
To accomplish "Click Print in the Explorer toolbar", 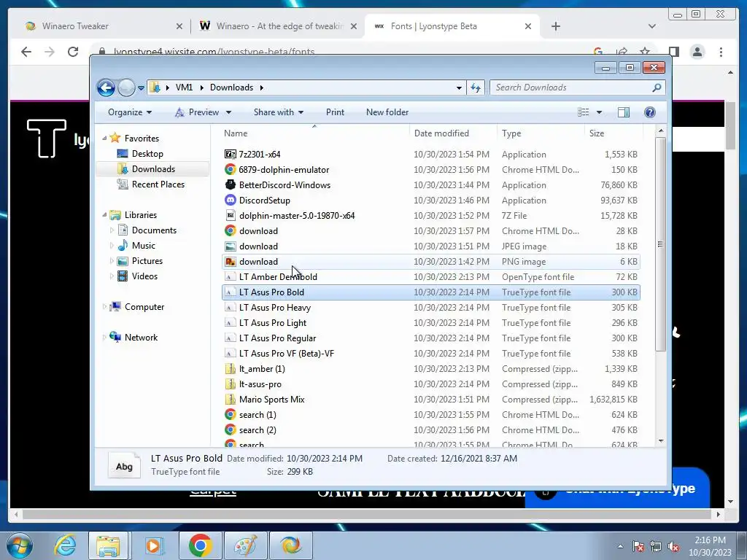I will point(335,112).
